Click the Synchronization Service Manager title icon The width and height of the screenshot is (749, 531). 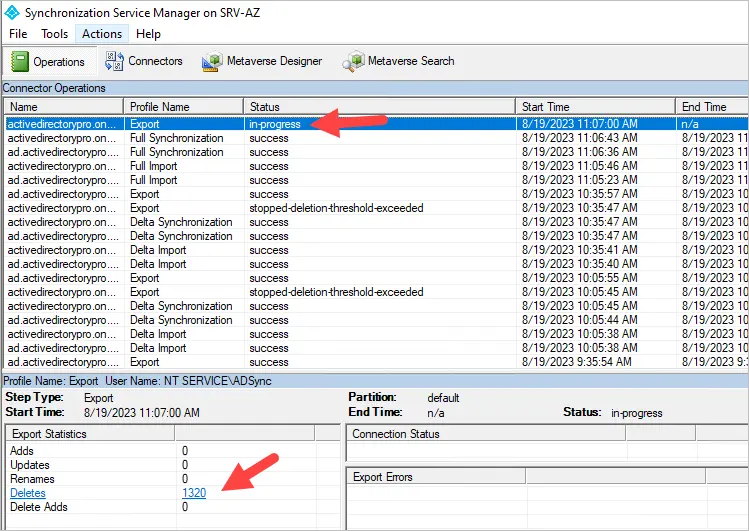(x=11, y=12)
